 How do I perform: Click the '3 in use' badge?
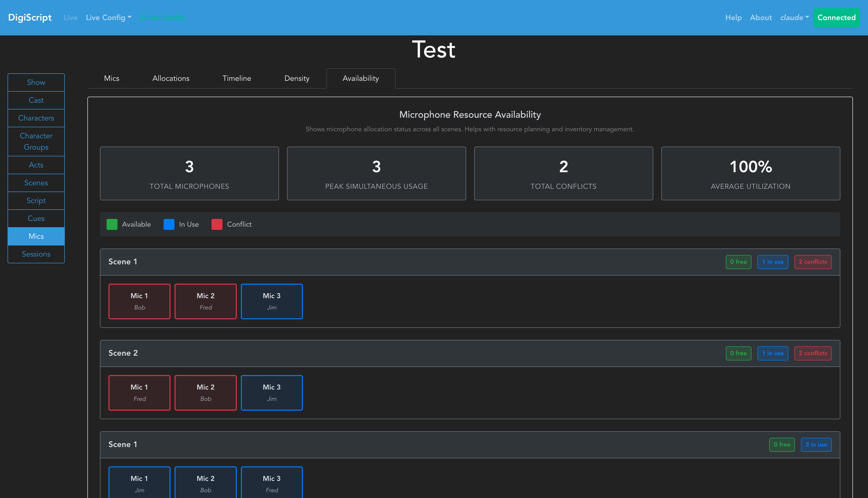coord(816,445)
